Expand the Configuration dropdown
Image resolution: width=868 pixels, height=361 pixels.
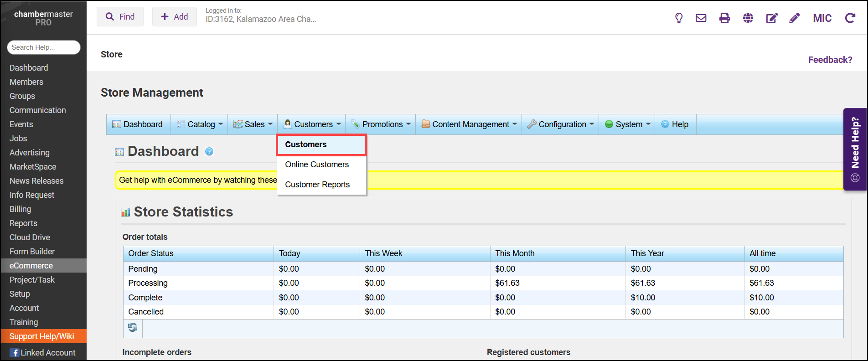(561, 124)
